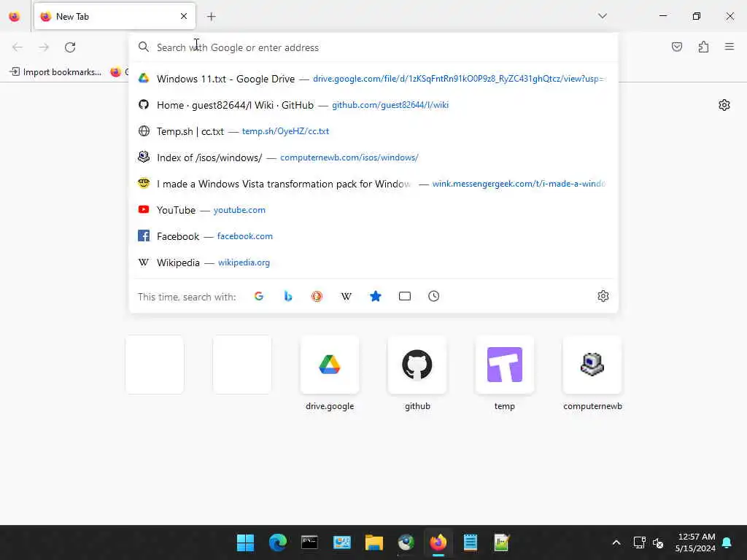This screenshot has width=747, height=560.
Task: Switch to Firefox taskbar icon
Action: tap(438, 542)
